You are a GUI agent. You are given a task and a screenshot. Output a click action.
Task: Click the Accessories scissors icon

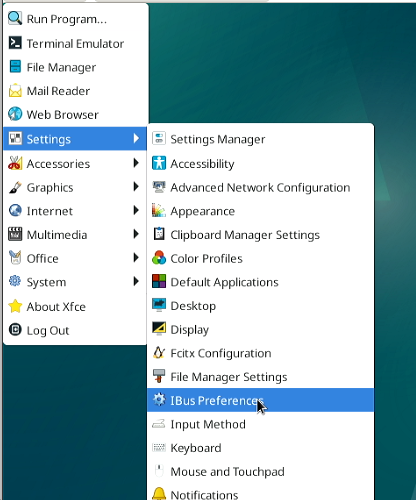pyautogui.click(x=15, y=163)
